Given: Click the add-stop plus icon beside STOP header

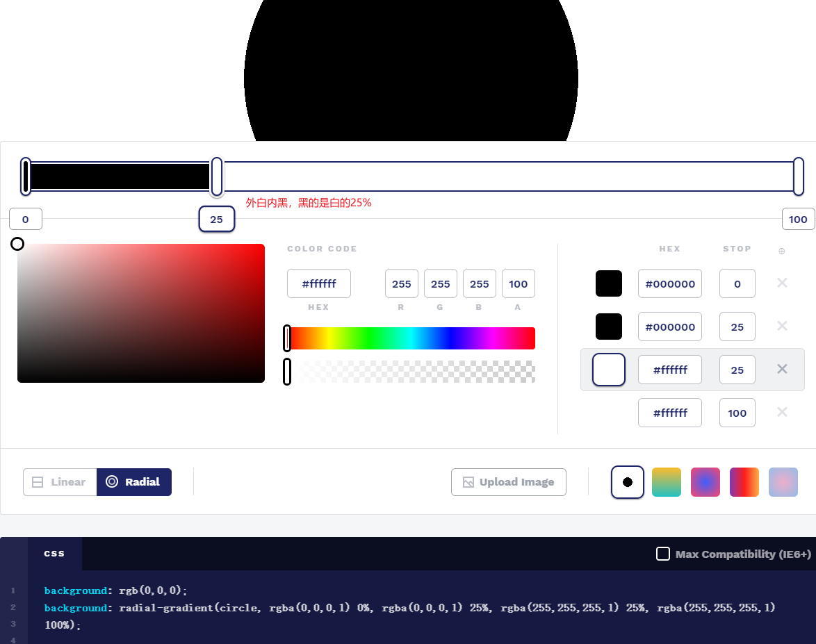Looking at the screenshot, I should click(x=782, y=251).
